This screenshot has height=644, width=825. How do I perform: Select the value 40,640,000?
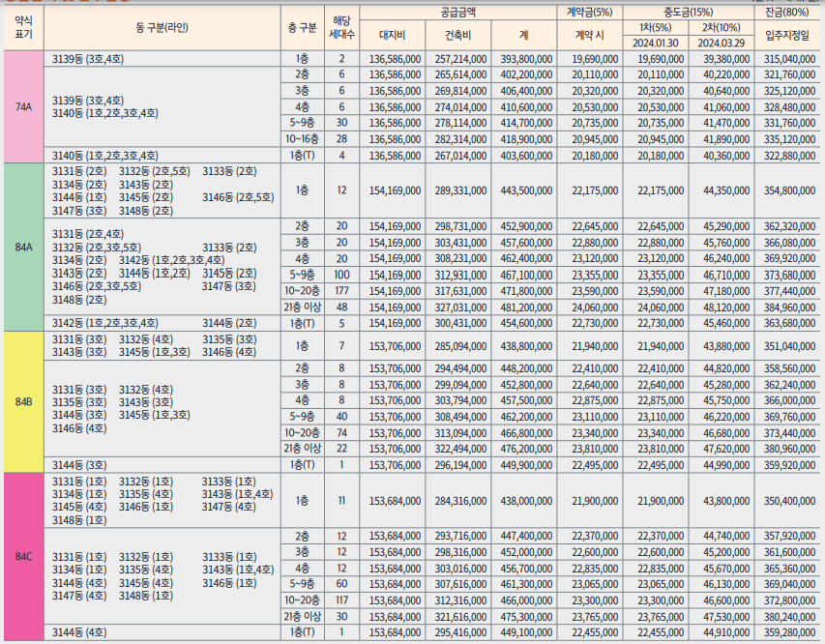(726, 91)
